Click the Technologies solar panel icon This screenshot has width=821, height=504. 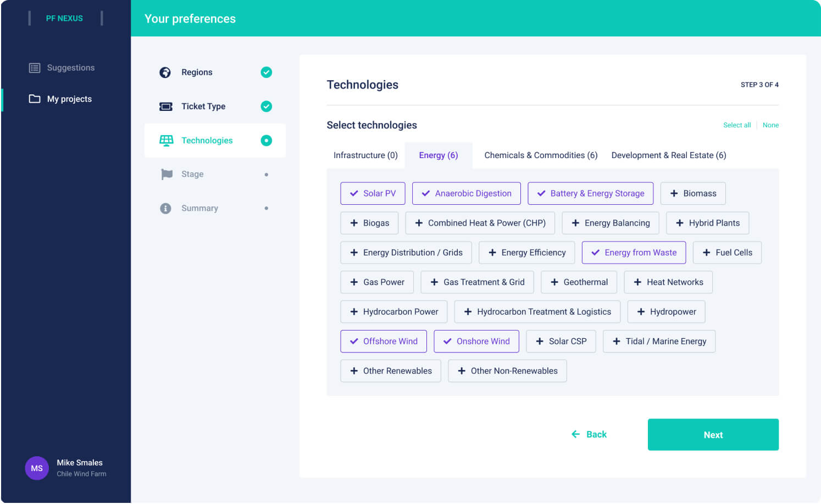[166, 141]
